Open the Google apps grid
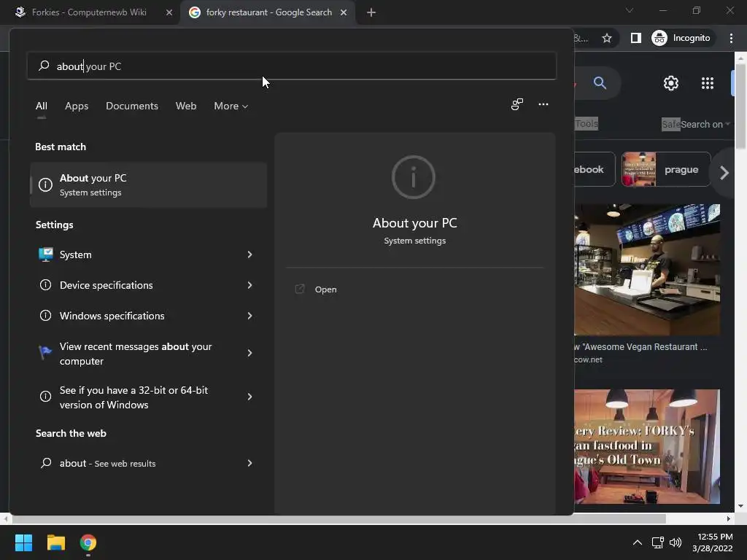The height and width of the screenshot is (560, 747). tap(708, 83)
